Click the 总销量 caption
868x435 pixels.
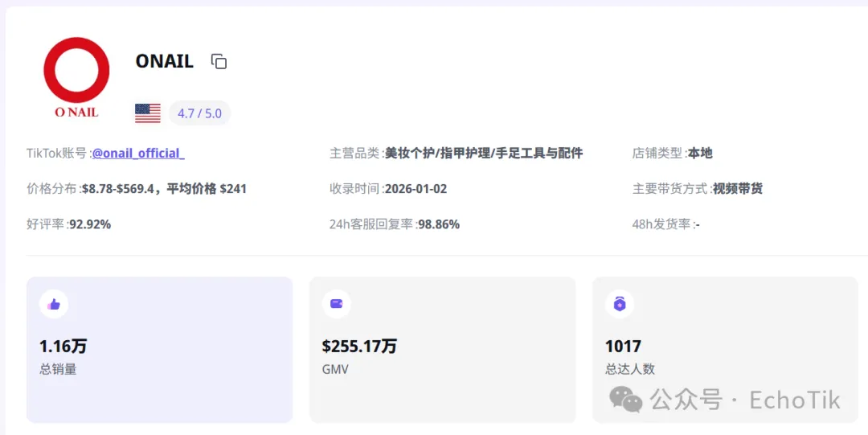click(x=58, y=369)
